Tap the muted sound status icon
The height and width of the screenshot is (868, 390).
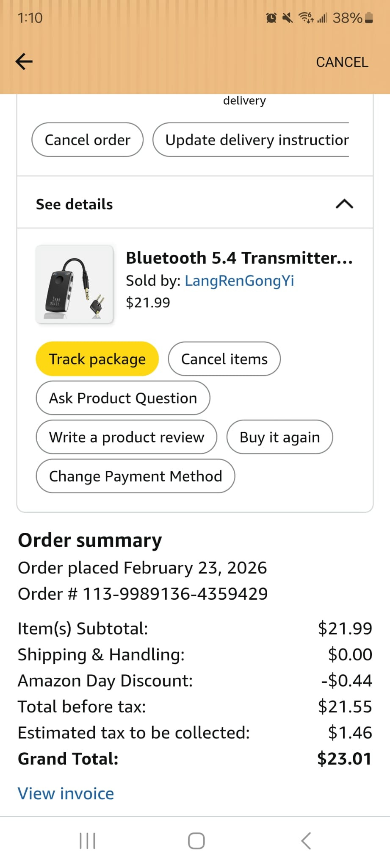tap(288, 18)
